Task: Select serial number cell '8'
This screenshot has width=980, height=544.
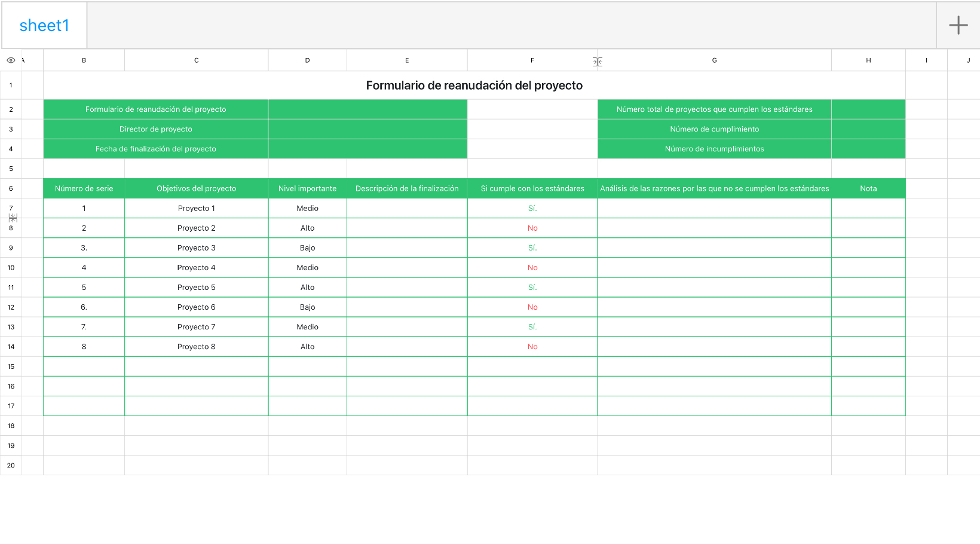Action: (x=84, y=346)
